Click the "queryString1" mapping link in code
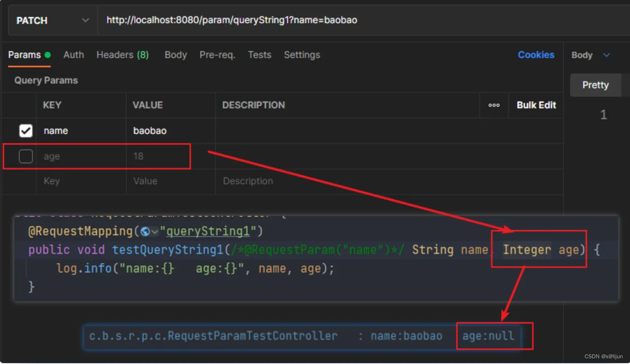The height and width of the screenshot is (364, 630). pos(209,231)
